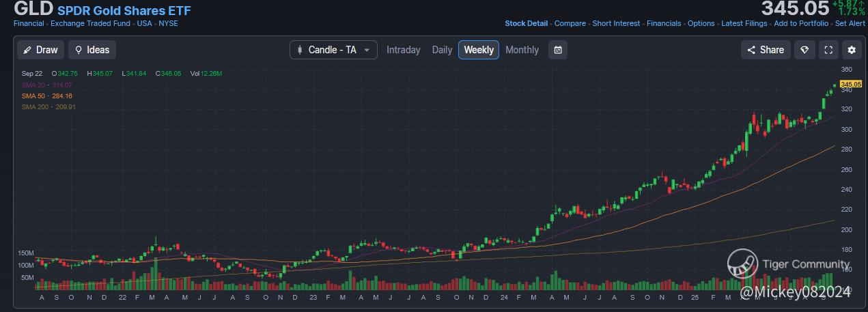868x312 pixels.
Task: Click the Set Alert link
Action: point(850,23)
